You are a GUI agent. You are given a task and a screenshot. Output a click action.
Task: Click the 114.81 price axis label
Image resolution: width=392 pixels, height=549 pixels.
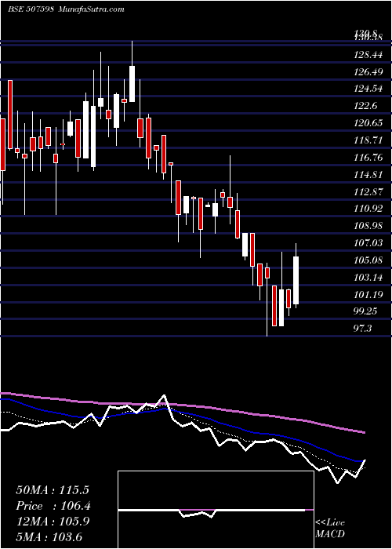pyautogui.click(x=368, y=174)
